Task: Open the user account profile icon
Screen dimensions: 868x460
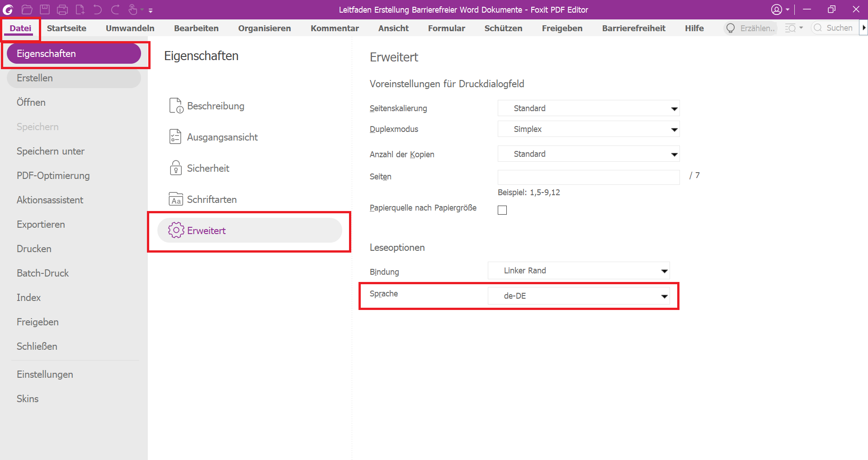Action: point(777,9)
